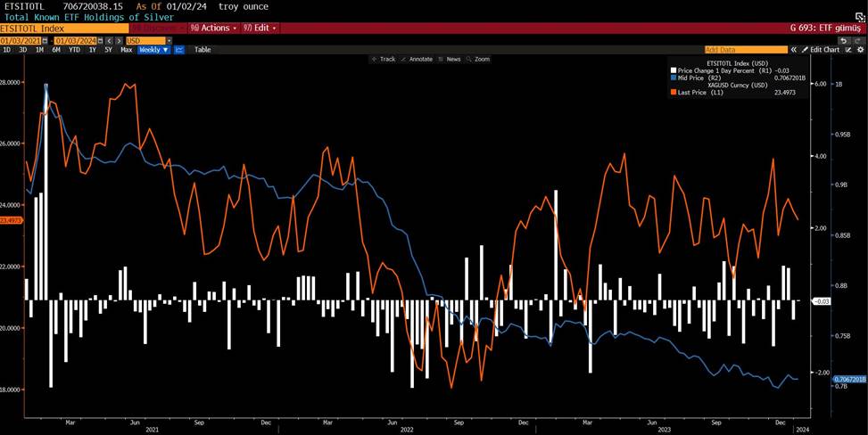Screen dimensions: 868x435
Task: Click the Add Data field
Action: tap(746, 50)
